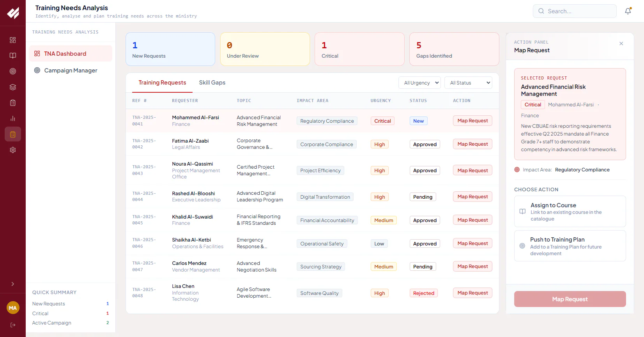The image size is (644, 337).
Task: Open the dashboard grid icon in the left rail
Action: [13, 40]
